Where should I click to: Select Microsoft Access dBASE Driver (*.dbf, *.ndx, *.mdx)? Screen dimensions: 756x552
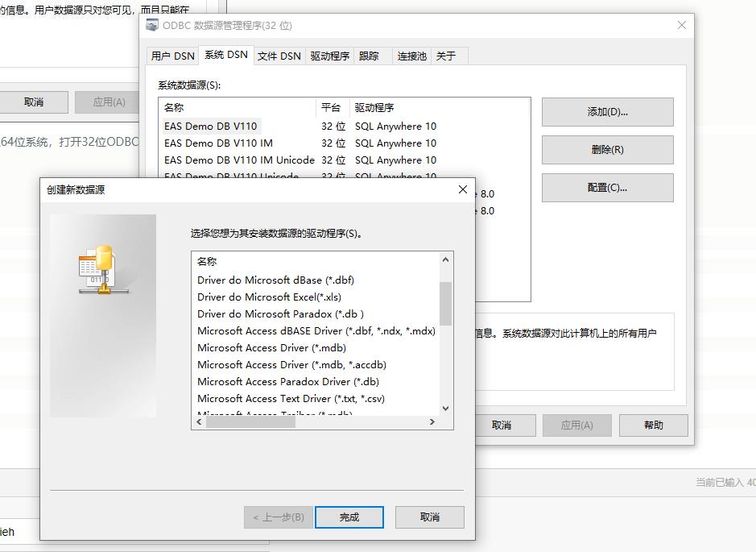[316, 331]
